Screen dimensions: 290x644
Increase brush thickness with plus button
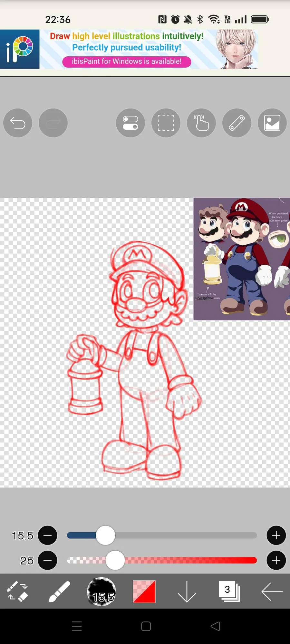click(276, 535)
